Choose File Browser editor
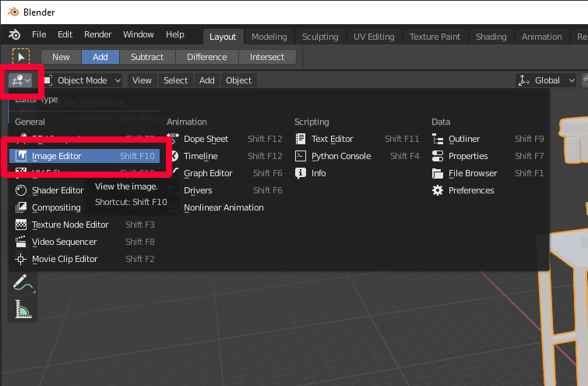This screenshot has height=386, width=588. [488, 173]
